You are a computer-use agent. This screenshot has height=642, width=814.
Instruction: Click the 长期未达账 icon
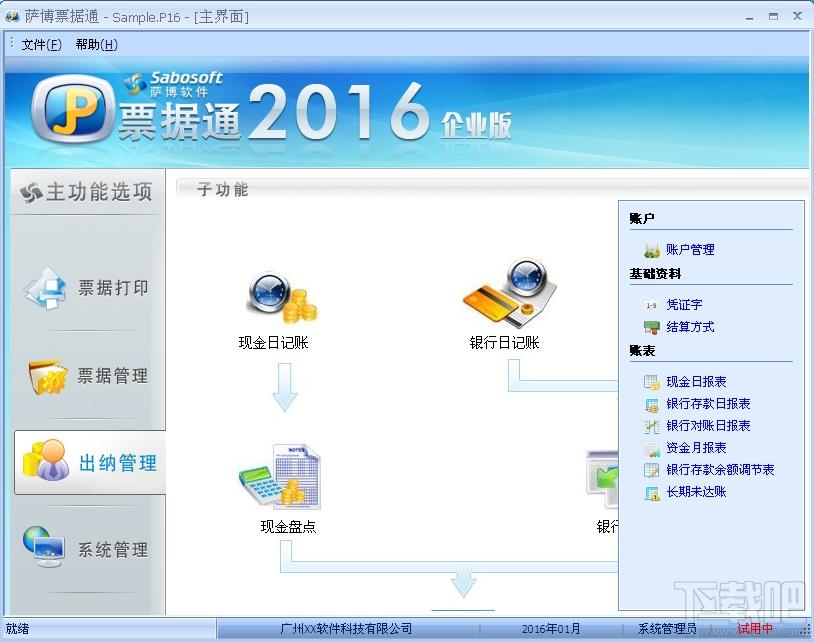pos(652,493)
